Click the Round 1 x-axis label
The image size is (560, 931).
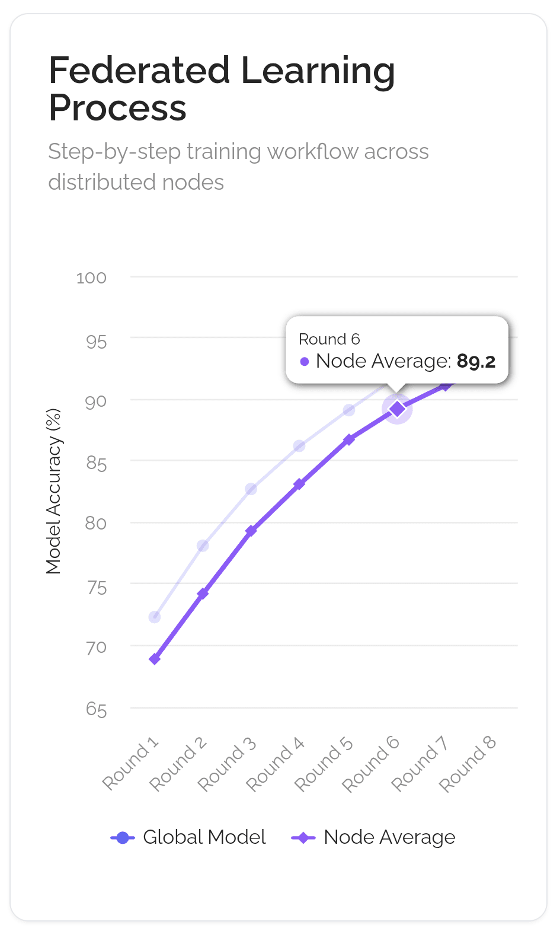(131, 764)
